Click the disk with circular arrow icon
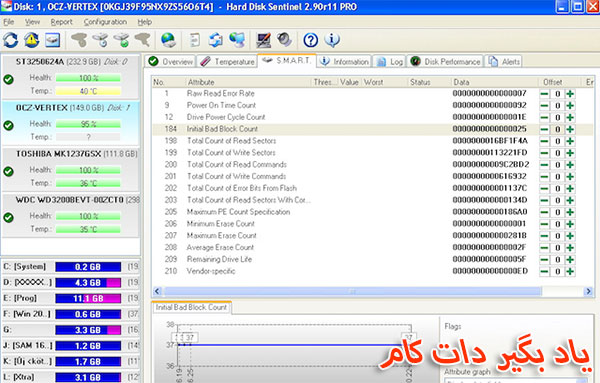The height and width of the screenshot is (383, 600). click(101, 40)
